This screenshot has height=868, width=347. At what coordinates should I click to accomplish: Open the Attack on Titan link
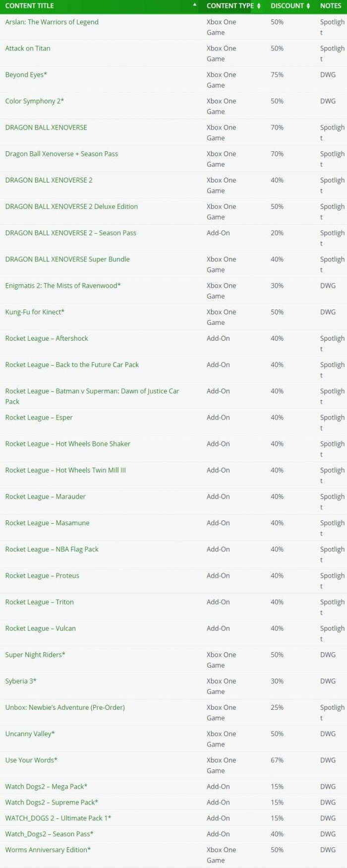click(28, 48)
